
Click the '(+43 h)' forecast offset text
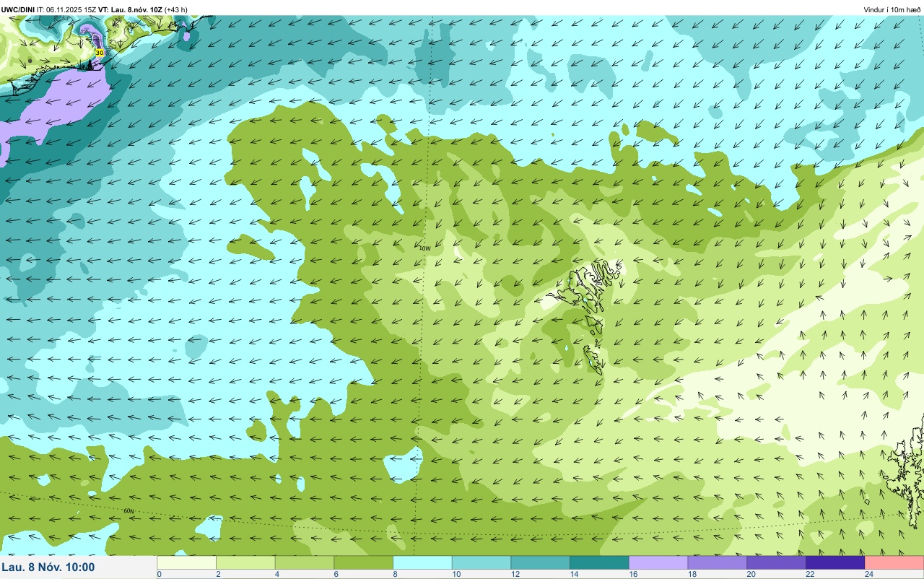[176, 9]
